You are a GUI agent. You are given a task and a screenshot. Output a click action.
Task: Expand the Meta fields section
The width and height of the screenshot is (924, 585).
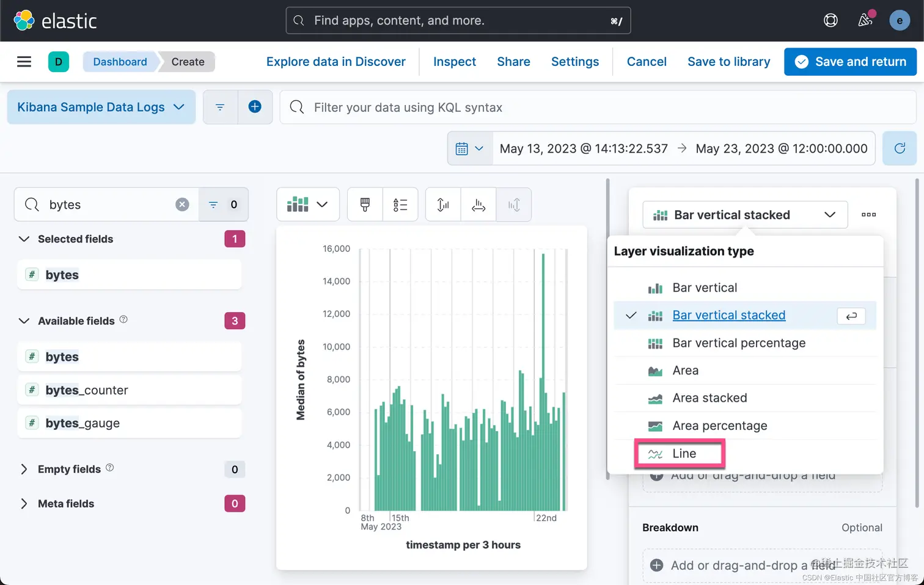pyautogui.click(x=24, y=503)
